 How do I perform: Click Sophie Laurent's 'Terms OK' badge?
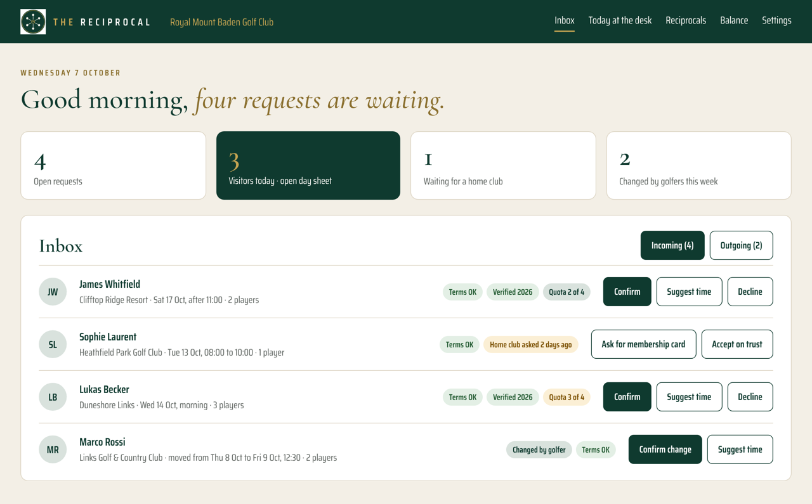(459, 344)
